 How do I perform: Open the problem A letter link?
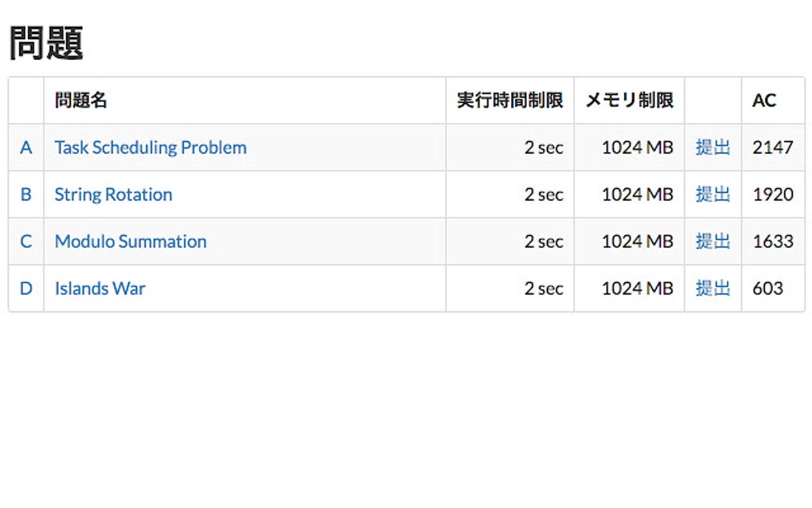coord(26,147)
